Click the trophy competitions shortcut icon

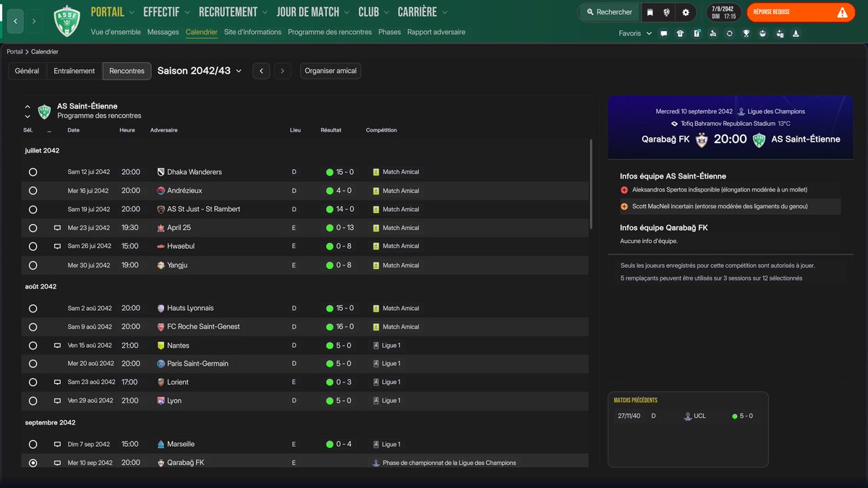(x=746, y=33)
